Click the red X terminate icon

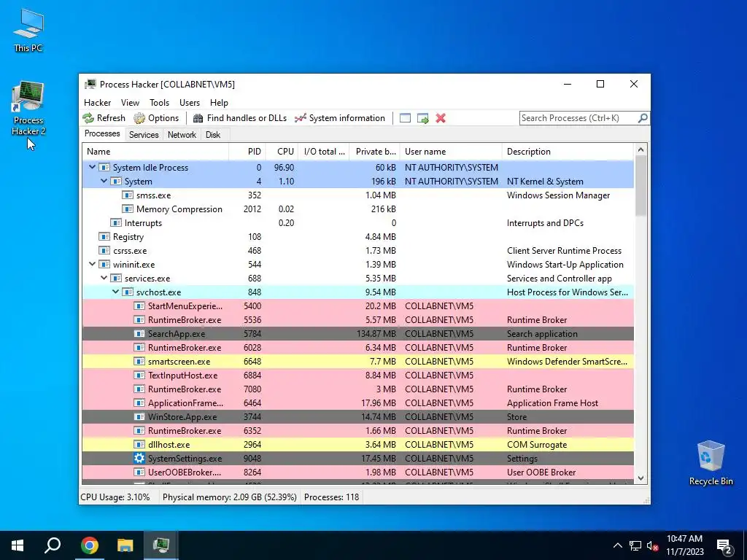point(441,118)
